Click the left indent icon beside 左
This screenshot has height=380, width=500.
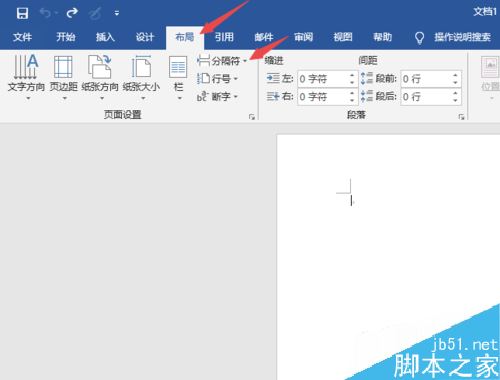[x=273, y=79]
